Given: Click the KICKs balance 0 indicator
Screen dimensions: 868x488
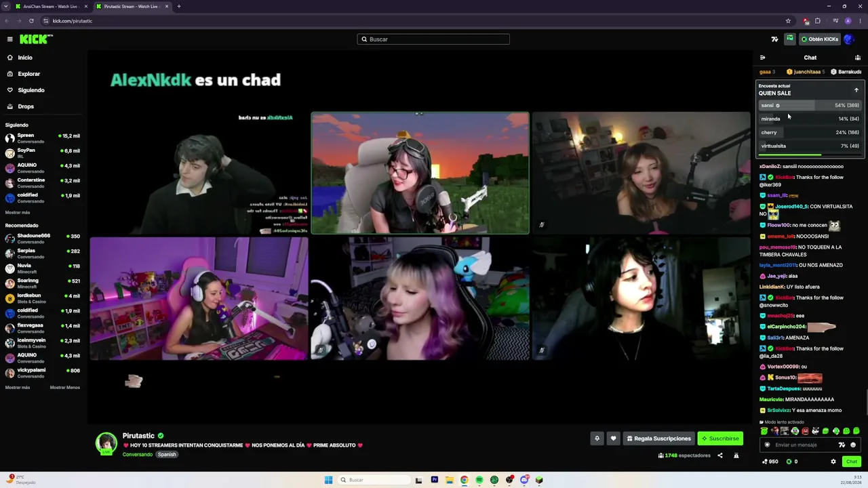Looking at the screenshot, I should [791, 462].
